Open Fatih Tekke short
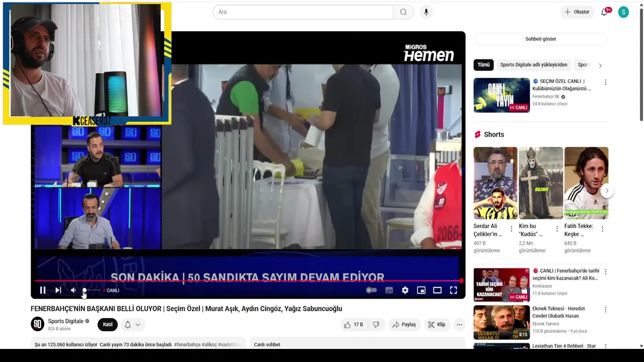 (586, 183)
